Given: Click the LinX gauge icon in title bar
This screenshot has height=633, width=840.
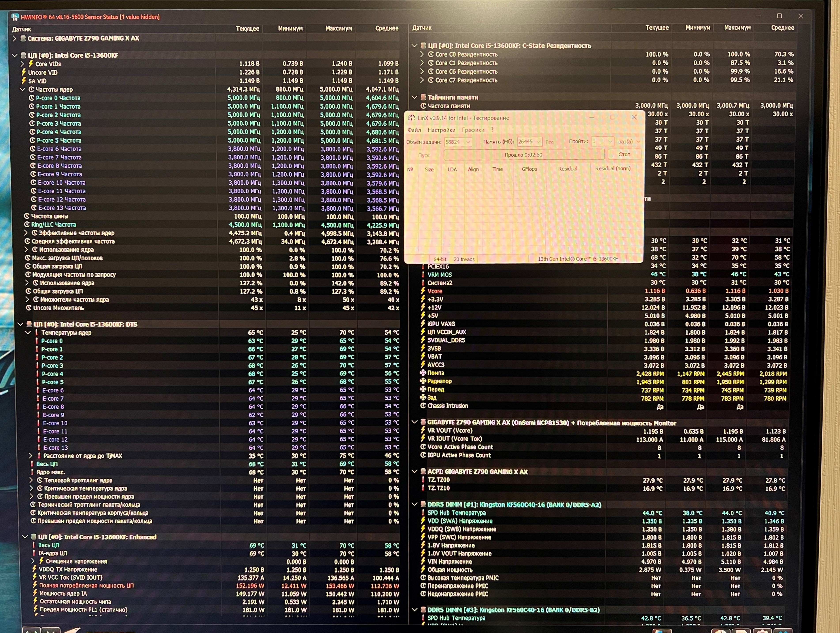Looking at the screenshot, I should pos(411,118).
